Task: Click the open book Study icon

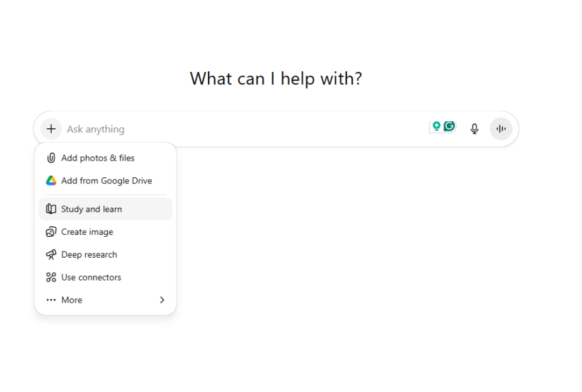Action: 51,209
